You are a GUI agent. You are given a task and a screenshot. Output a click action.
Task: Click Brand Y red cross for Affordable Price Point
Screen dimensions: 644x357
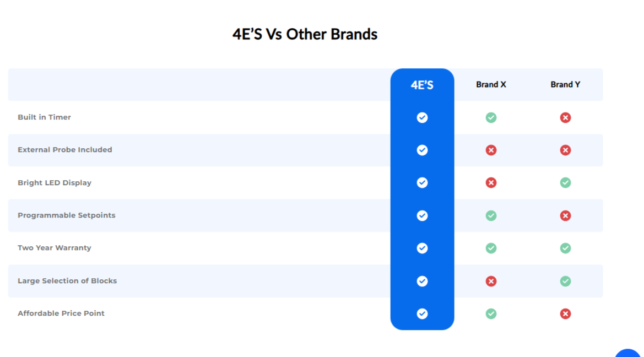pyautogui.click(x=565, y=313)
